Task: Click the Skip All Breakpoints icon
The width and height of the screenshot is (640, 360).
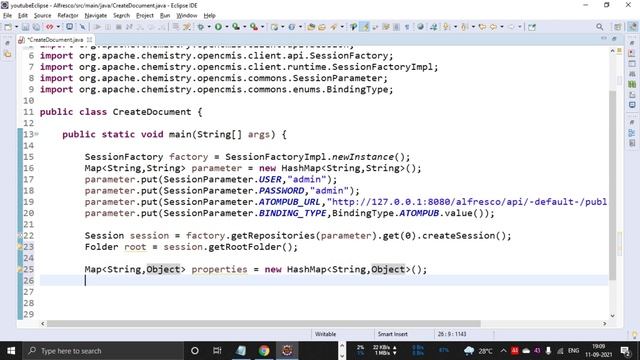Action: point(83,27)
